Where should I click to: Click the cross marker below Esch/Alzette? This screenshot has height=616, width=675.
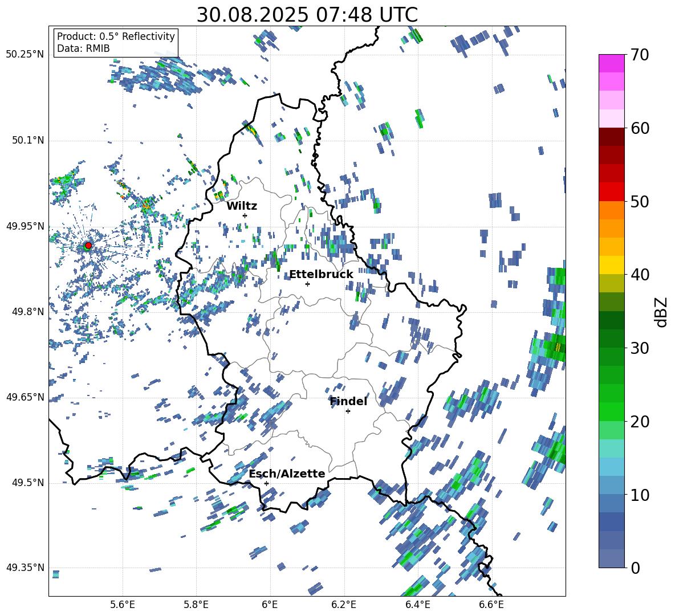click(266, 483)
